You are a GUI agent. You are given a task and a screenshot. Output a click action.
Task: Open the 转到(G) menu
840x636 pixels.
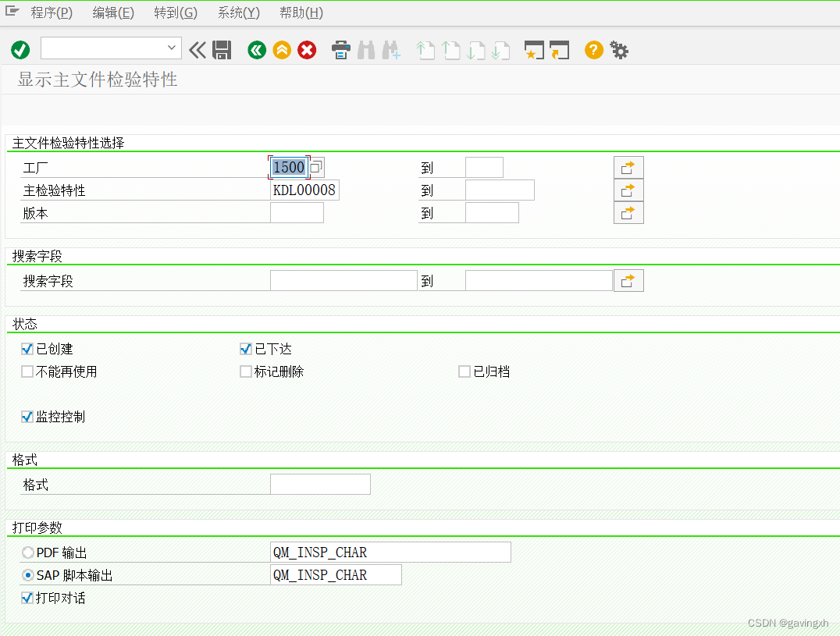tap(175, 12)
